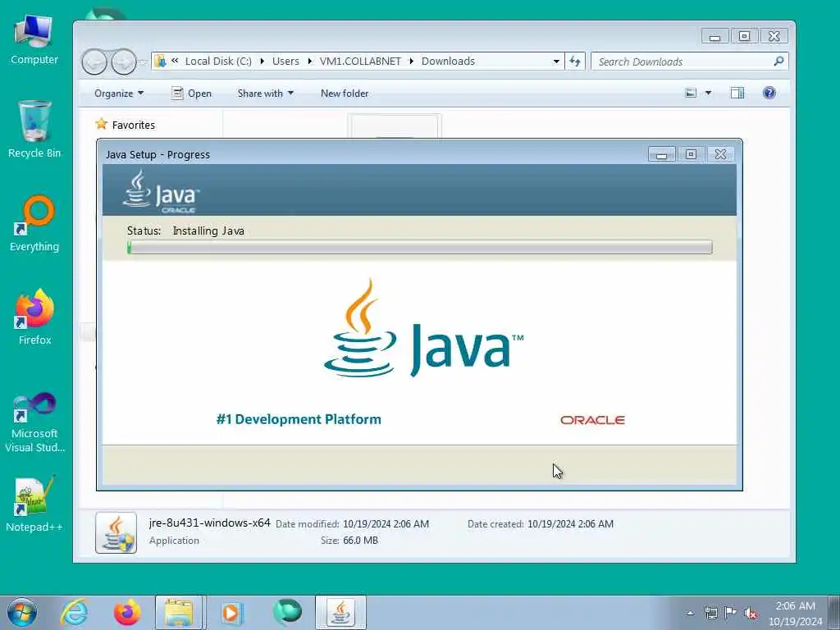Viewport: 840px width, 630px height.
Task: Close the Java Setup Progress window
Action: (x=720, y=155)
